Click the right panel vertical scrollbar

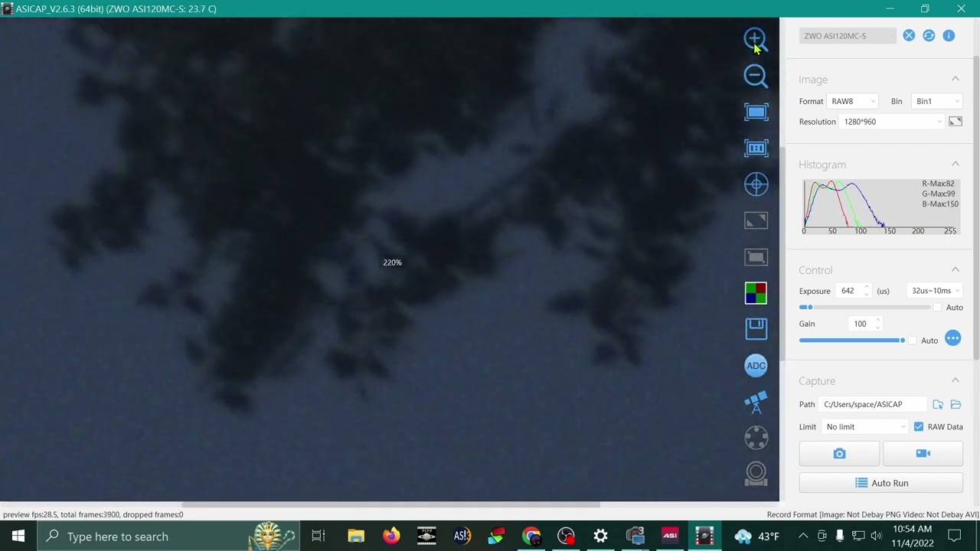coord(975,207)
